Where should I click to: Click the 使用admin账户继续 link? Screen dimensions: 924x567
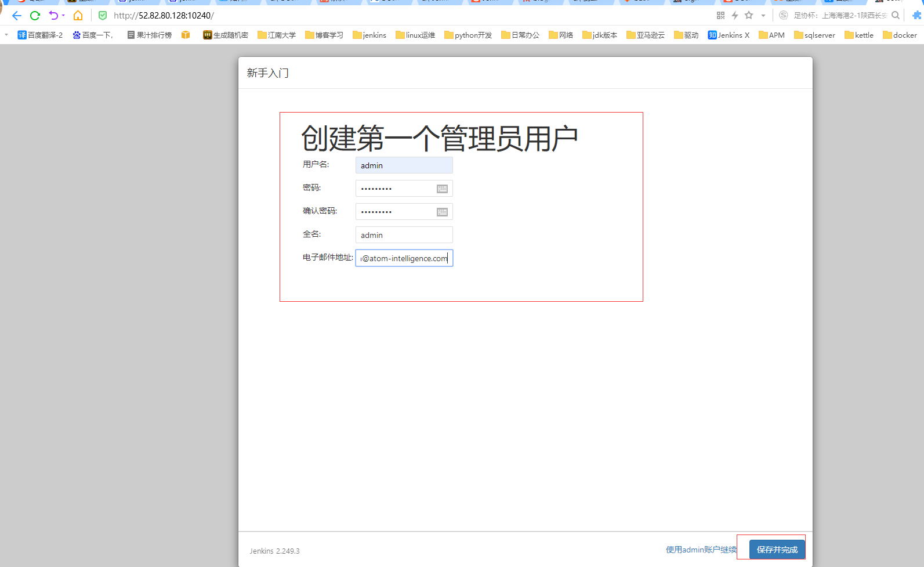click(701, 550)
